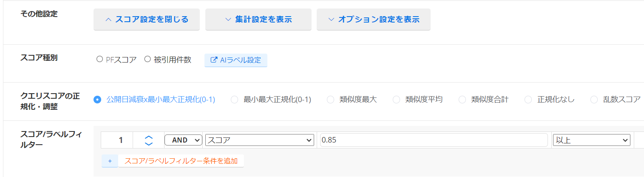The height and width of the screenshot is (177, 644).
Task: Enable the 乱数スコア option
Action: 594,100
